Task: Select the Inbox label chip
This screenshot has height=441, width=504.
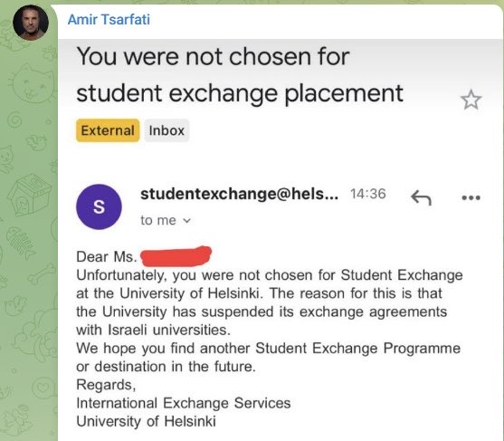Action: 166,130
